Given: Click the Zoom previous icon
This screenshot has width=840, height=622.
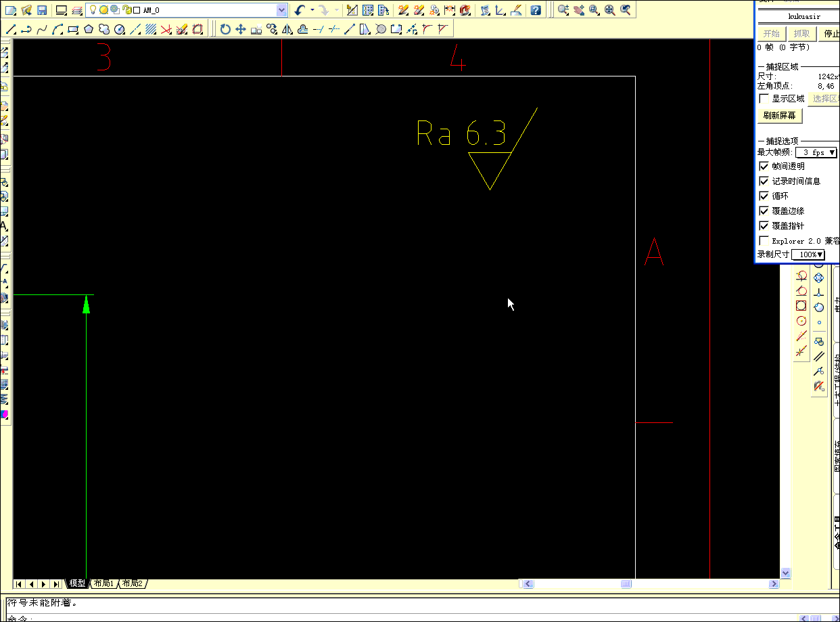Looking at the screenshot, I should click(626, 10).
